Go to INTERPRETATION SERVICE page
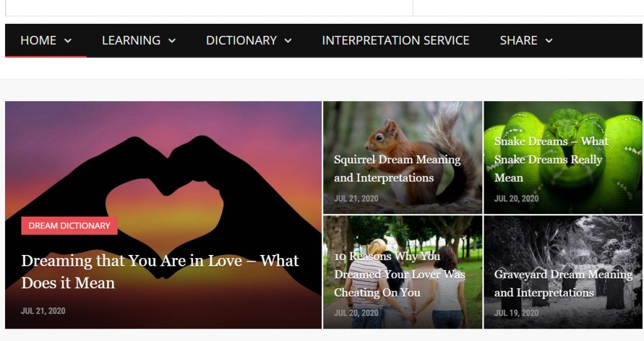Screen dimensions: 644x341 tap(396, 40)
